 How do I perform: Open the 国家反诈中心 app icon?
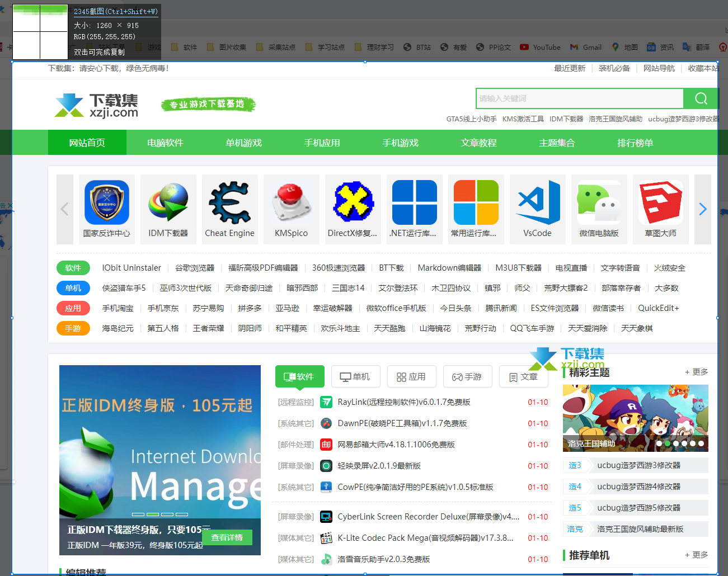107,202
